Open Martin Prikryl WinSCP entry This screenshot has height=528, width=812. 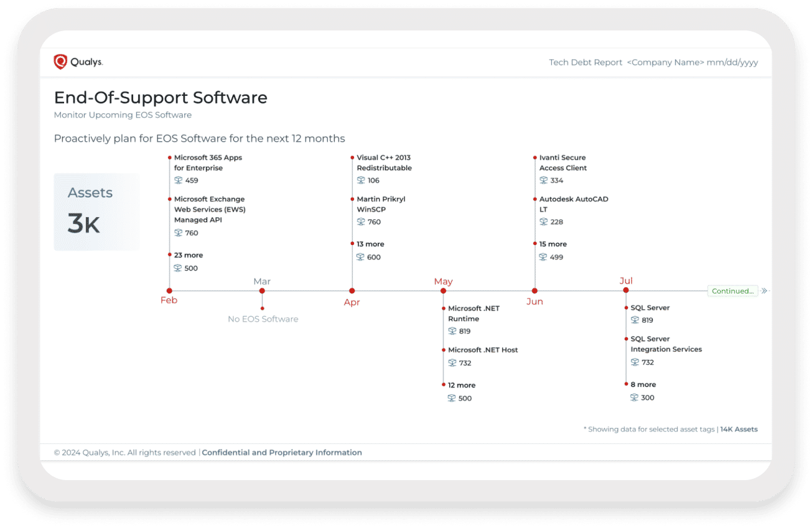click(381, 205)
